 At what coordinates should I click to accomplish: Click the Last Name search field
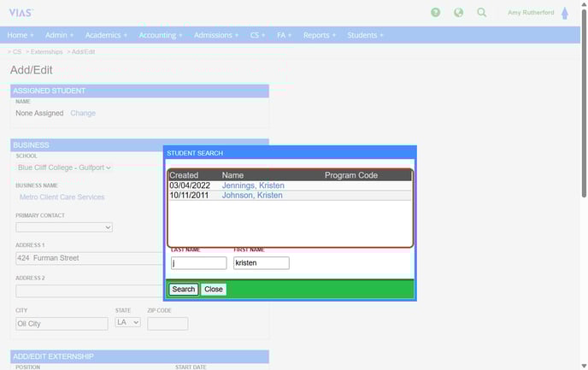198,263
